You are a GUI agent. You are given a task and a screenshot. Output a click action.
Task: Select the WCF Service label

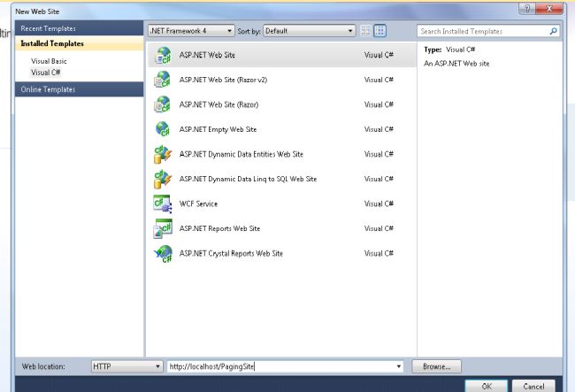point(198,204)
